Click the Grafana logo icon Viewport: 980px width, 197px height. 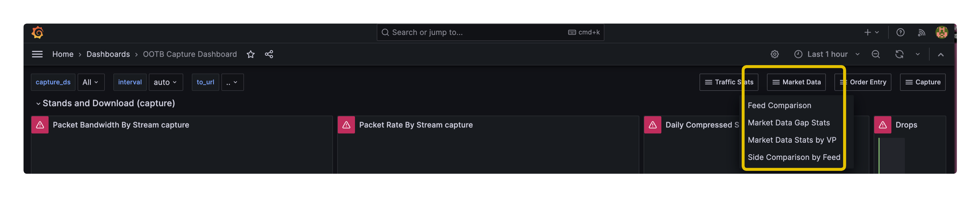coord(37,32)
